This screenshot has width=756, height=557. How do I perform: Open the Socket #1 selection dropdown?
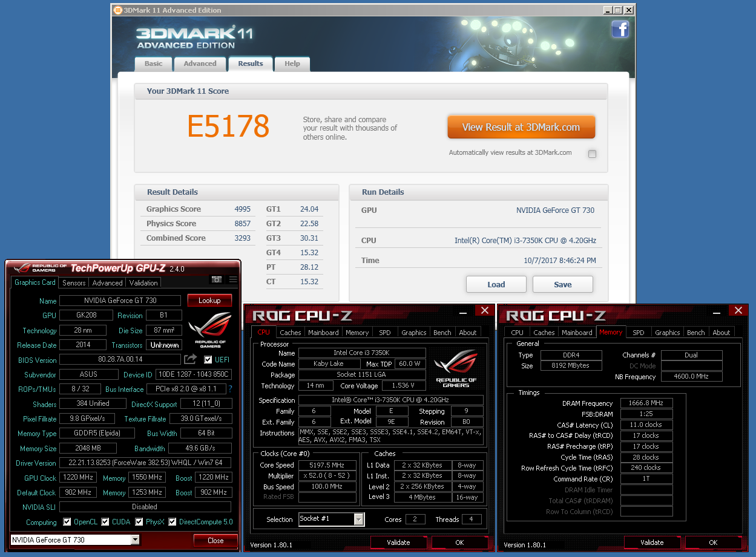click(358, 519)
